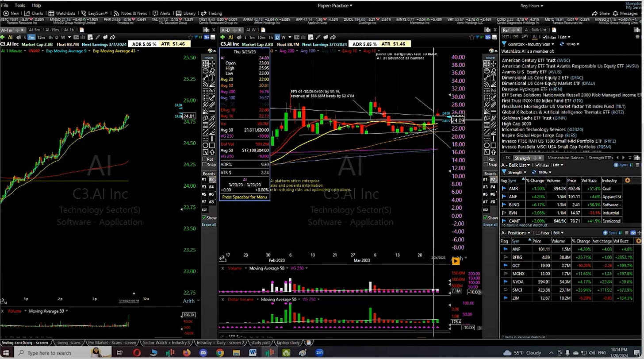The height and width of the screenshot is (359, 644).
Task: Open the Charts toolbar item
Action: [x=34, y=13]
